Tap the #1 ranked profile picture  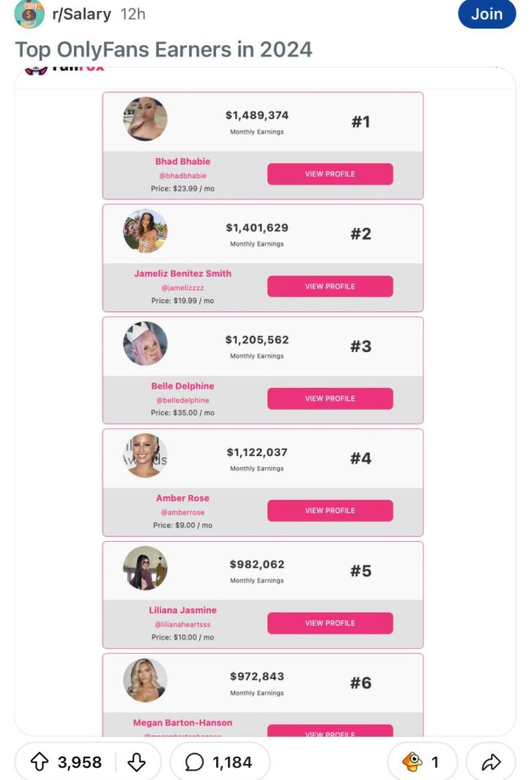pos(145,119)
